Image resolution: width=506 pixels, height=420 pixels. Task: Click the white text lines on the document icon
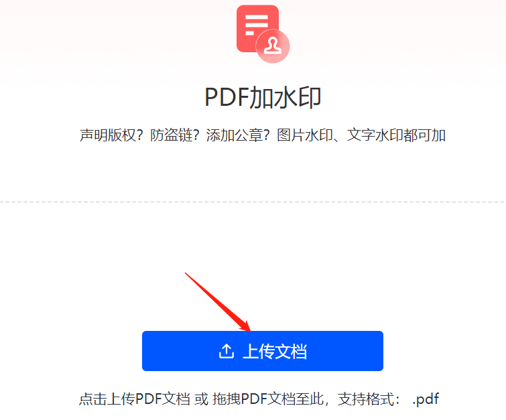tap(257, 25)
